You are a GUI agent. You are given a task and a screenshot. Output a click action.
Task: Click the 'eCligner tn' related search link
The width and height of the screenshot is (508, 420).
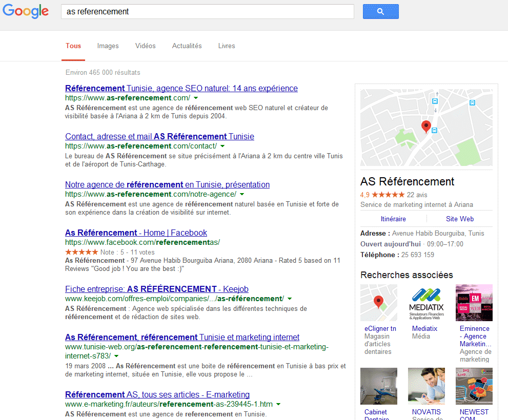click(380, 328)
